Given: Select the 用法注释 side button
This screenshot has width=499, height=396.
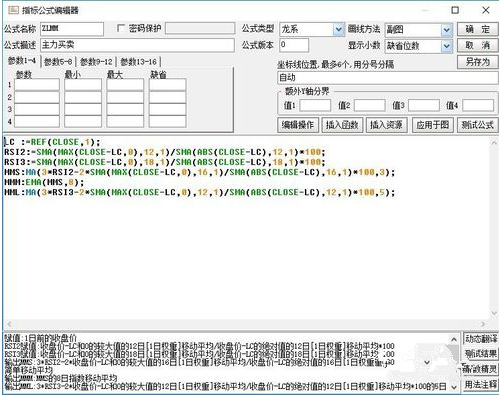Looking at the screenshot, I should pyautogui.click(x=480, y=385).
